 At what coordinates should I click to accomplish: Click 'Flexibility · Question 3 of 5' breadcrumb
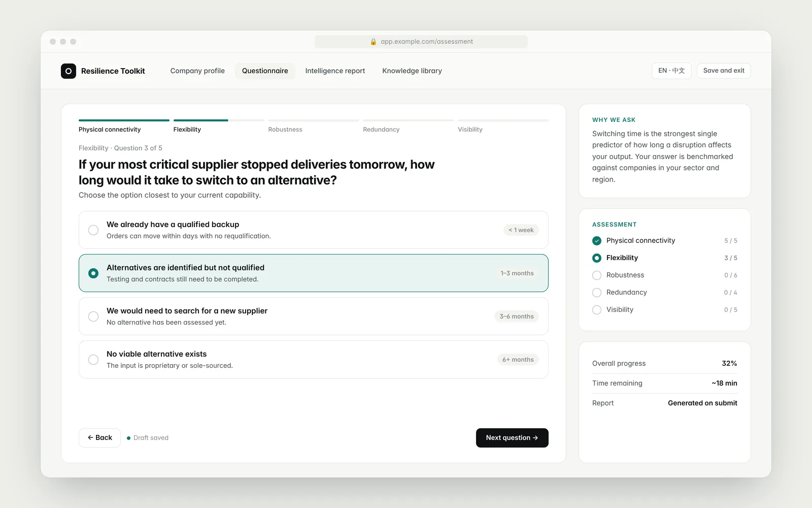coord(120,148)
